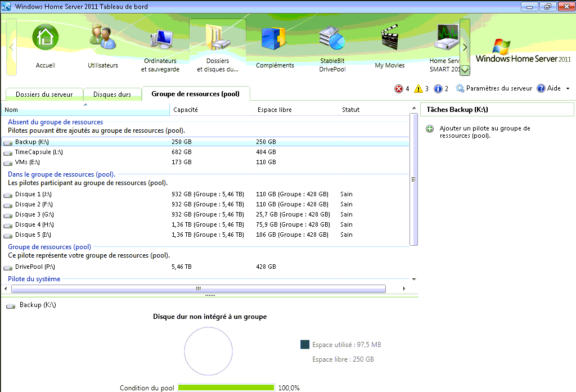This screenshot has height=392, width=576.
Task: Sort list by Nom column header
Action: click(x=85, y=110)
